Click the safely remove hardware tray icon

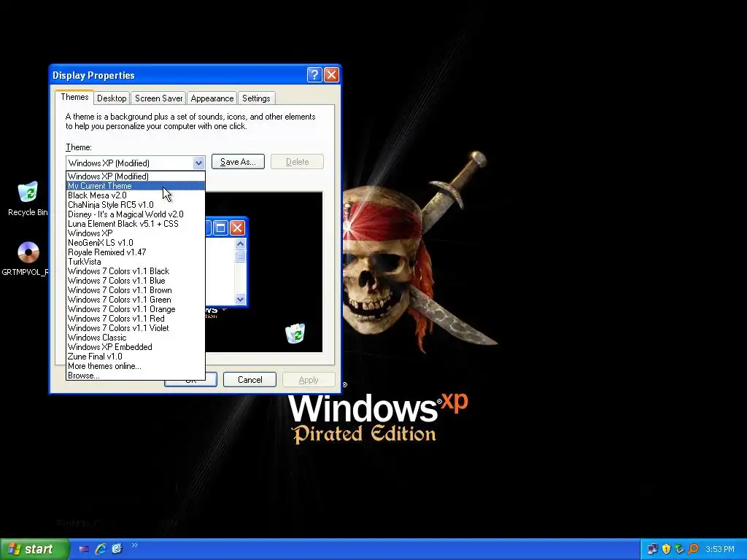tap(679, 549)
